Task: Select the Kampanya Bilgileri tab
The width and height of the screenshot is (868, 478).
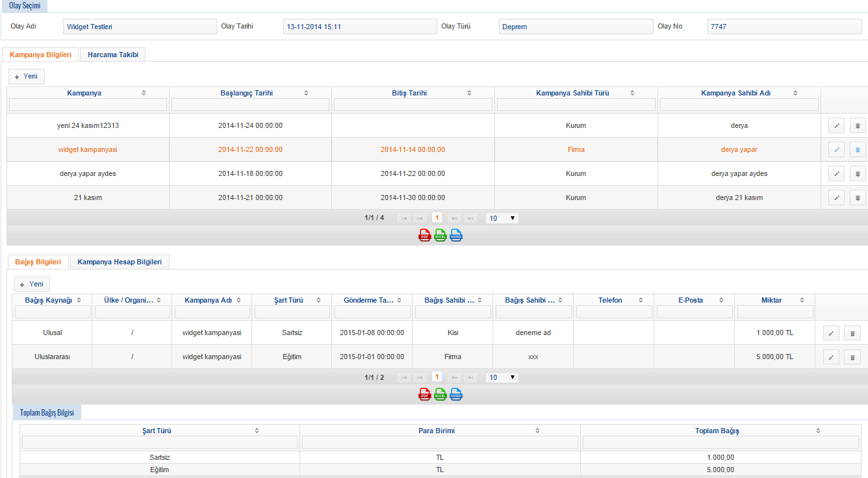Action: (x=41, y=55)
